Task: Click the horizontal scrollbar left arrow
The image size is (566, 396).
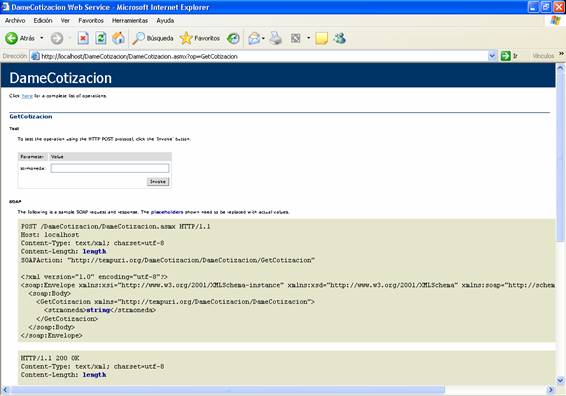Action: (5, 390)
